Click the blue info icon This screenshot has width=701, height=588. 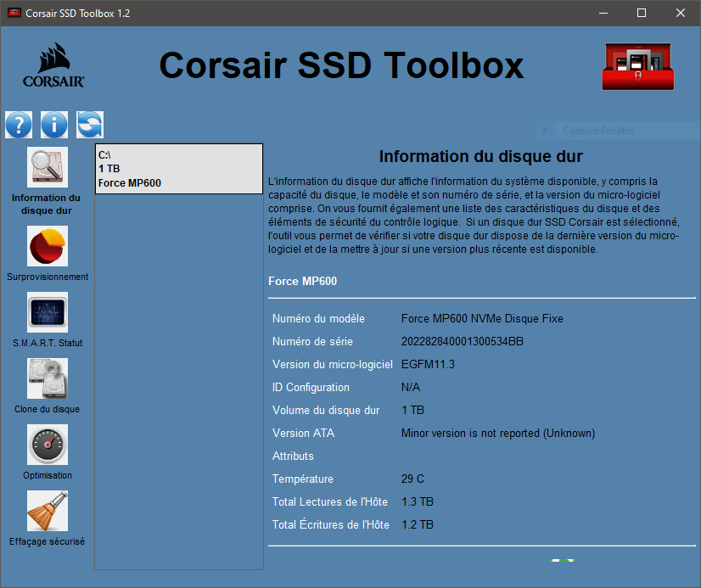click(x=54, y=125)
